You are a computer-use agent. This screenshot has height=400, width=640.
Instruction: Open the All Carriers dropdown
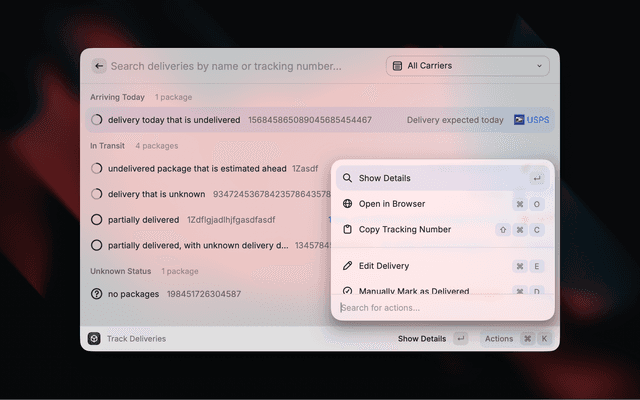469,66
